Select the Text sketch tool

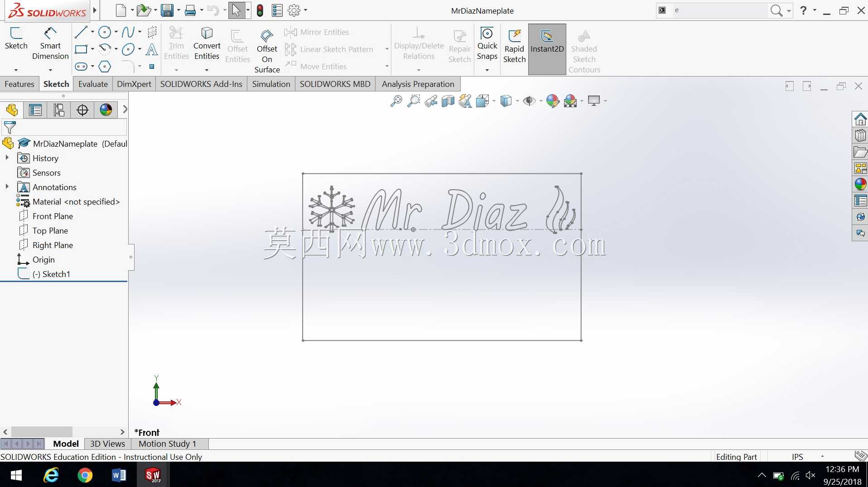(152, 49)
